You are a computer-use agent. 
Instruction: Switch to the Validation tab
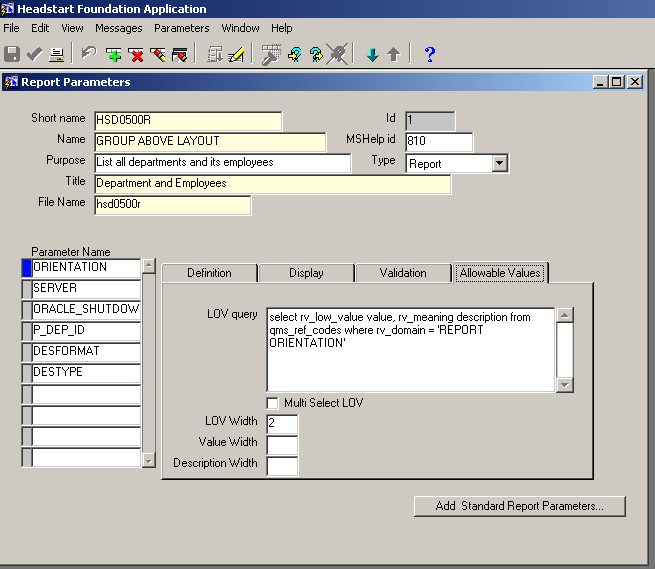pos(403,273)
